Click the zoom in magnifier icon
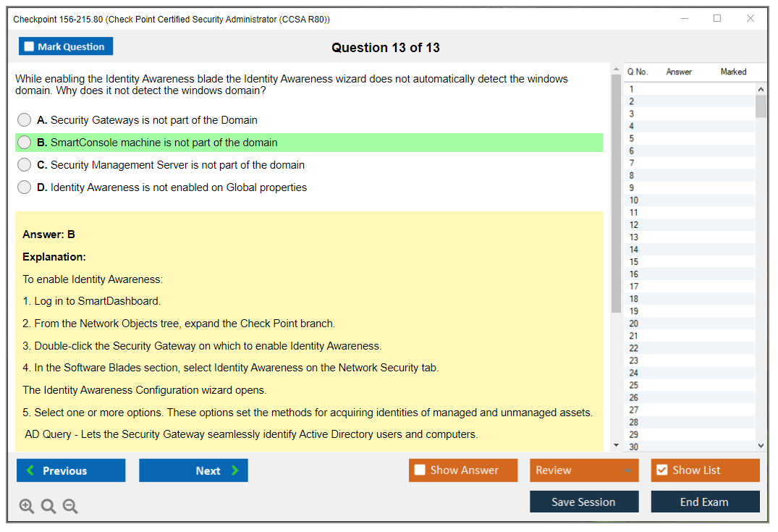The image size is (778, 532). pyautogui.click(x=27, y=507)
